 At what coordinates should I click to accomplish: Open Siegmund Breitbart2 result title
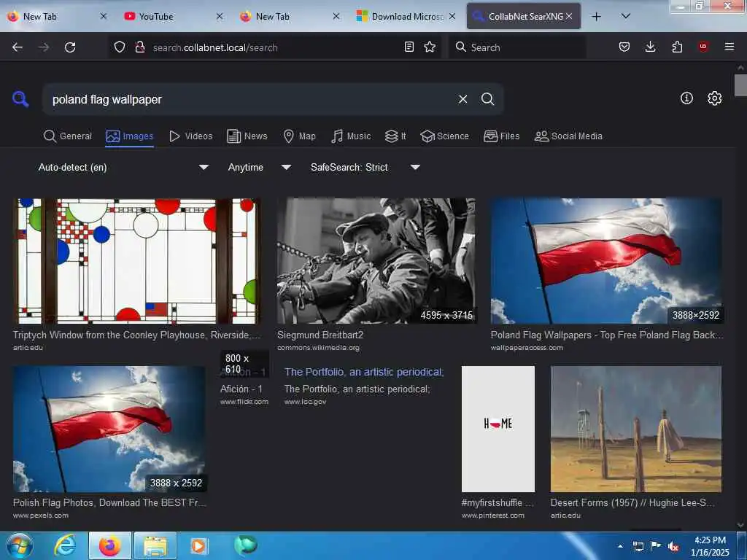tap(320, 335)
